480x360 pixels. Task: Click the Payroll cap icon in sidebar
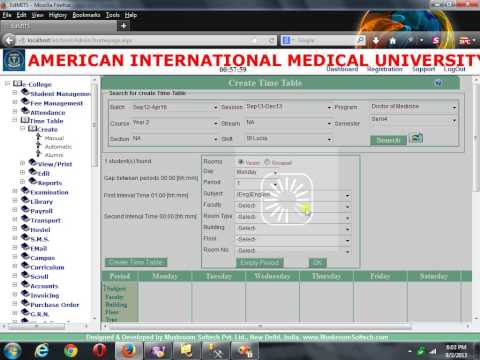point(25,210)
